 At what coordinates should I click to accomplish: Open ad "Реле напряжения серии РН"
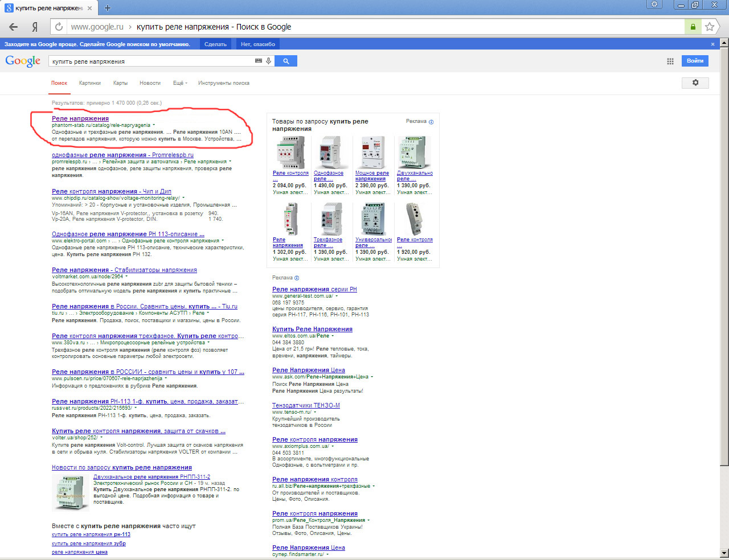314,289
